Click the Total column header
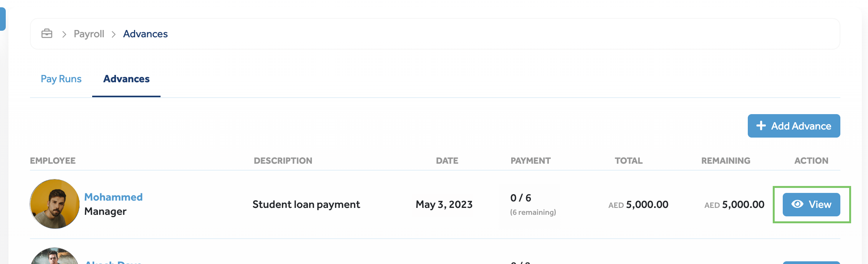 (628, 161)
